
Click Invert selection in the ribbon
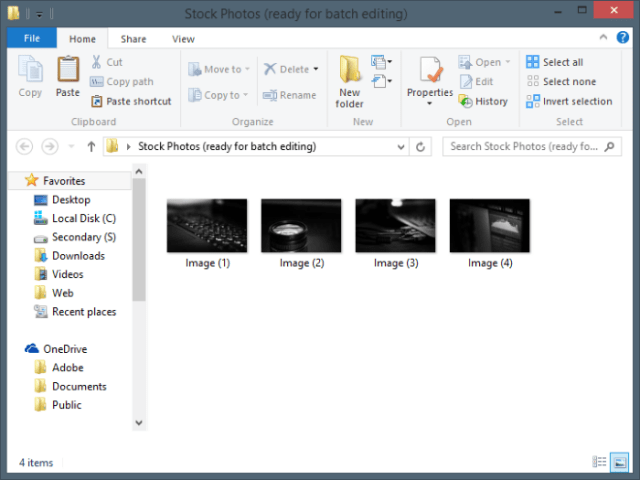coord(569,101)
